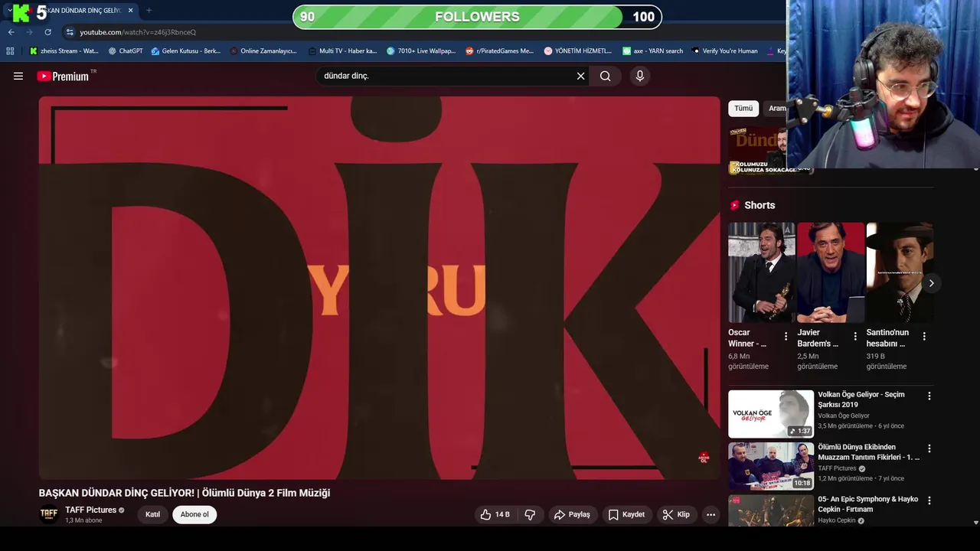Open Volkan Öge Geliyor video title

pyautogui.click(x=861, y=399)
